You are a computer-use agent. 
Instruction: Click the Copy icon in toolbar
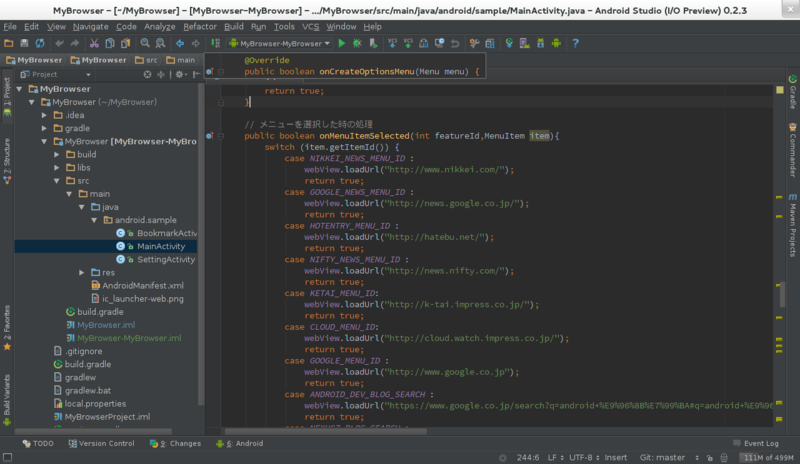(x=110, y=43)
